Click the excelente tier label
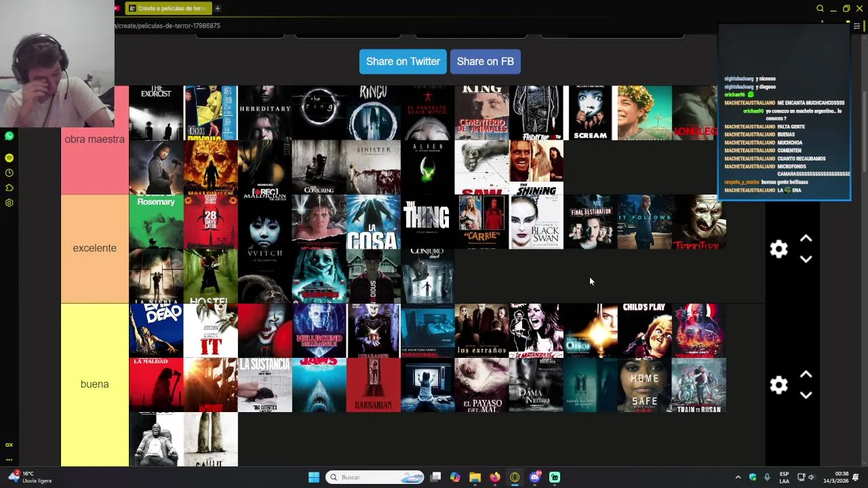 click(x=95, y=248)
